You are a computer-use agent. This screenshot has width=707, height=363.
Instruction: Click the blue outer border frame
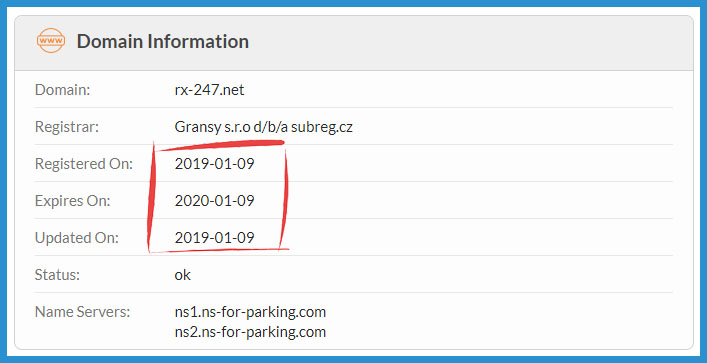pos(354,3)
